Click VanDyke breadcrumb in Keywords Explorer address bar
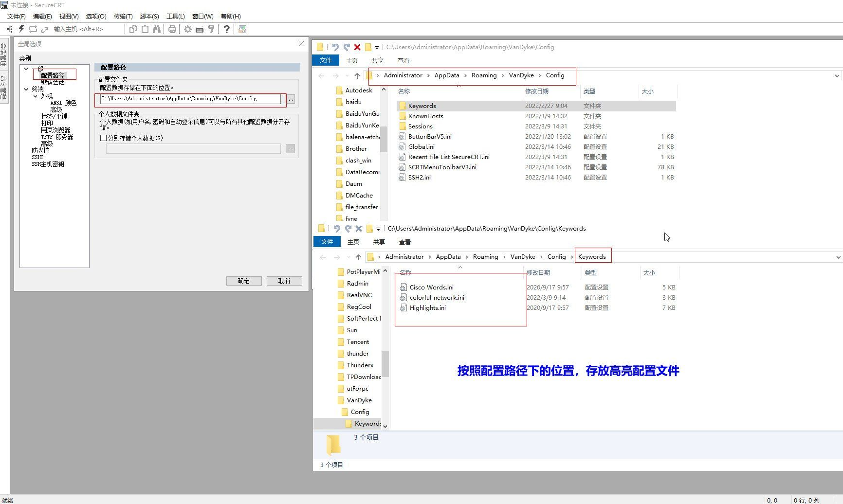Screen dimensions: 843x504 click(523, 257)
